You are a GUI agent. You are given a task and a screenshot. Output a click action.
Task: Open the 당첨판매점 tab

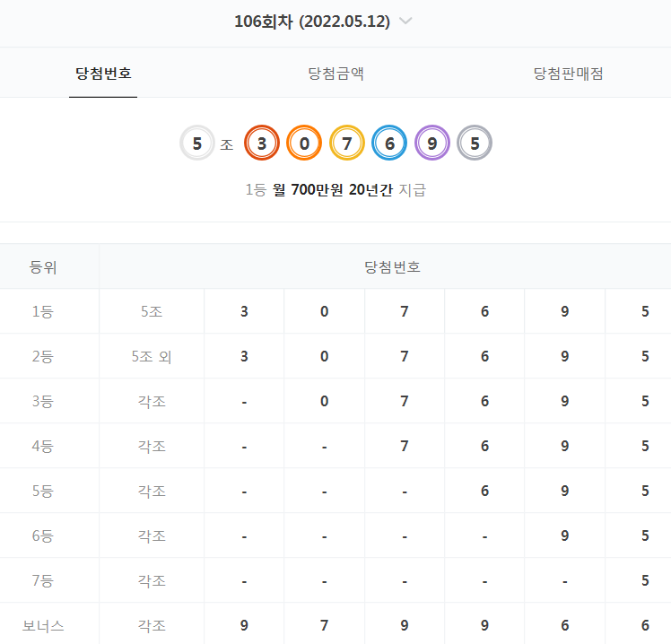[568, 74]
